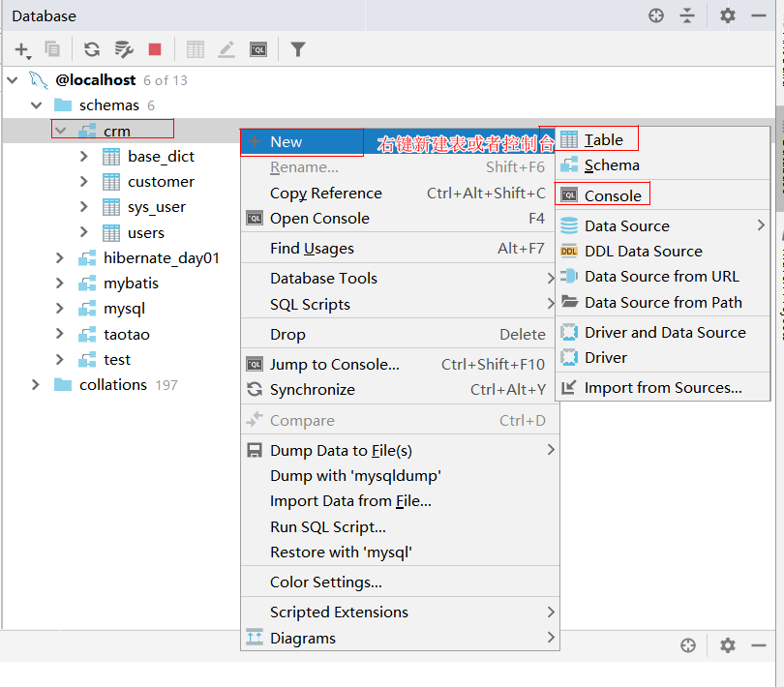Screen dimensions: 784x687
Task: Click the Open table editor grid icon
Action: 195,49
